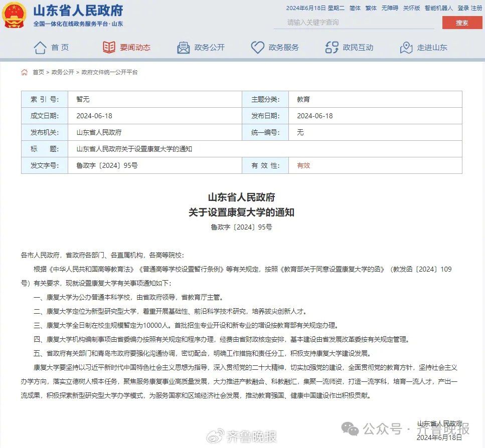Click the 山东省人民政府 site title

pyautogui.click(x=78, y=11)
